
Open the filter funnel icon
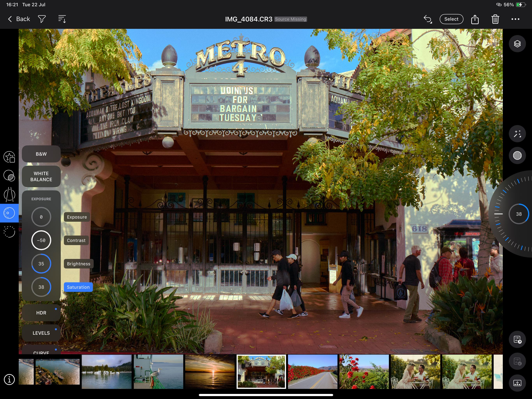(x=42, y=19)
